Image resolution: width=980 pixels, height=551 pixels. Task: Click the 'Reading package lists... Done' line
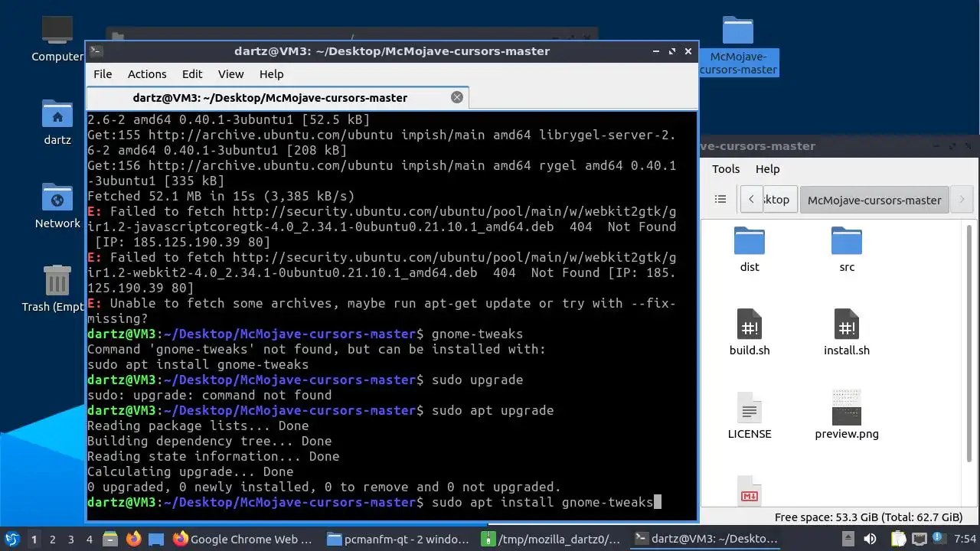[198, 425]
